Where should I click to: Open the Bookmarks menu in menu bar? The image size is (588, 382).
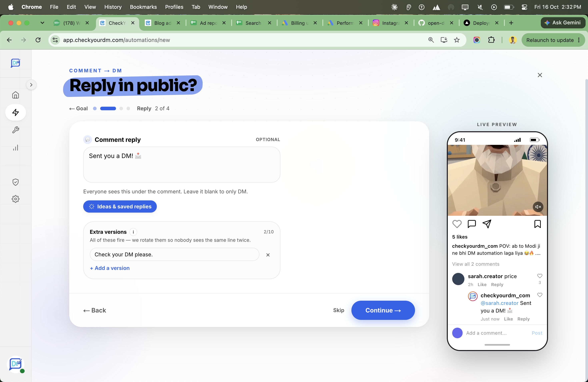[143, 7]
